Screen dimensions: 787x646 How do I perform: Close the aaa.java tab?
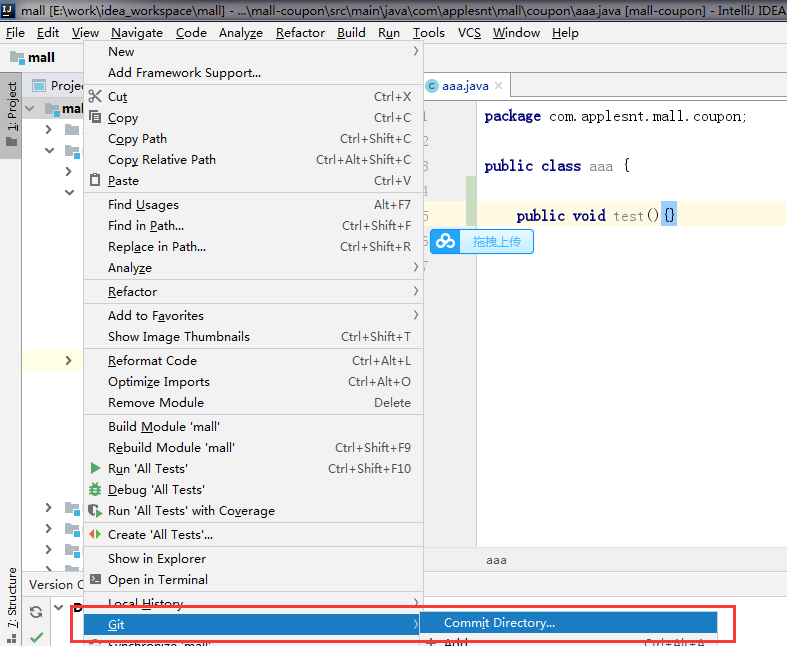coord(498,86)
